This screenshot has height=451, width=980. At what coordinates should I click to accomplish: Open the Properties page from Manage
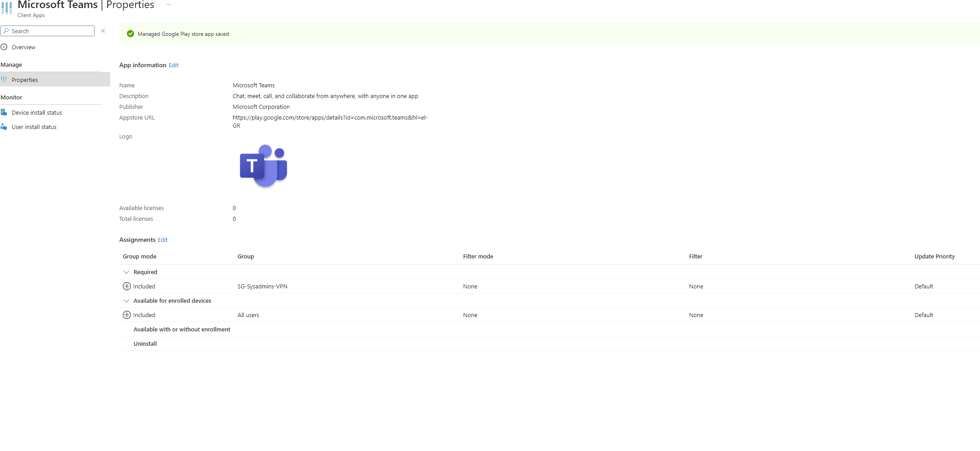25,79
